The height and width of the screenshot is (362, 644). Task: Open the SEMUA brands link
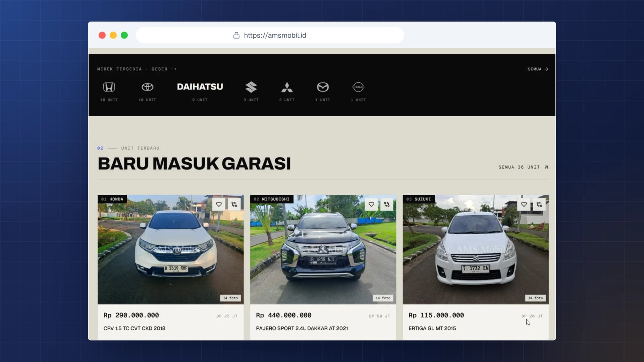click(538, 69)
